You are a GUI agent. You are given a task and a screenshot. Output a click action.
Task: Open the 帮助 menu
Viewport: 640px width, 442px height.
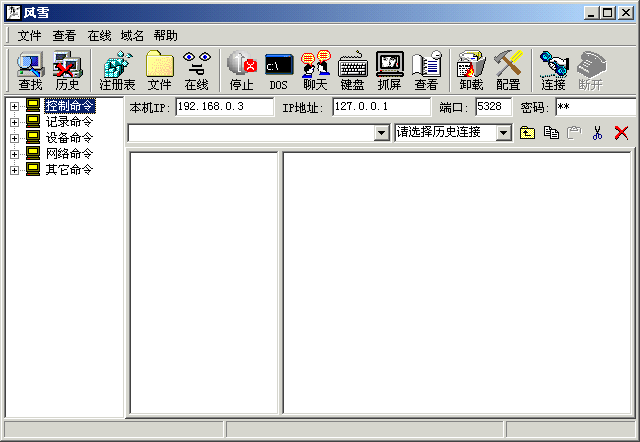(x=165, y=35)
